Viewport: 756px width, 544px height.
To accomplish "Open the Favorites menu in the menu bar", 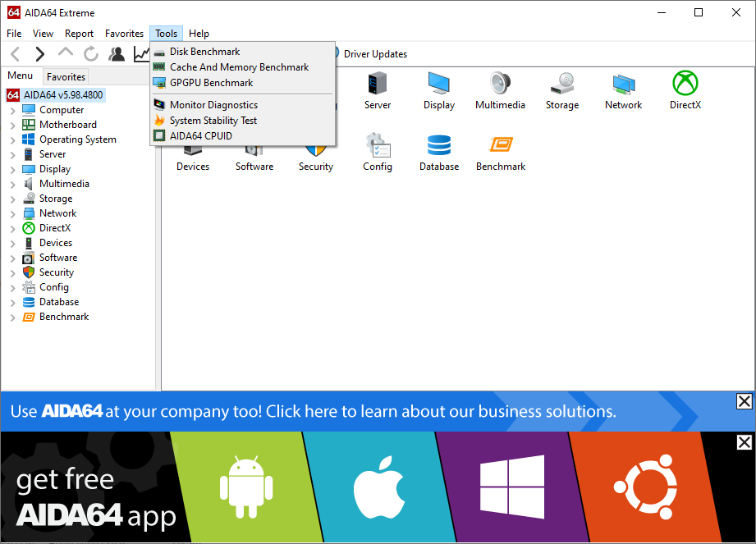I will coord(125,34).
